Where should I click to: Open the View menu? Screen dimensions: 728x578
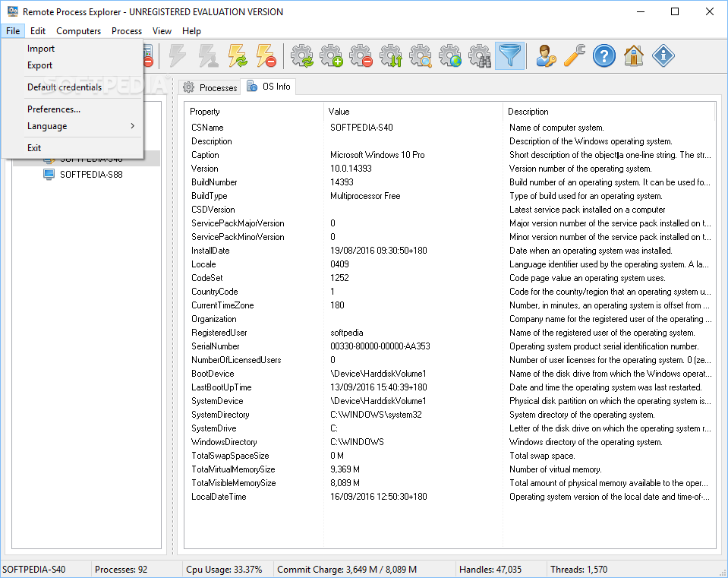click(x=162, y=31)
